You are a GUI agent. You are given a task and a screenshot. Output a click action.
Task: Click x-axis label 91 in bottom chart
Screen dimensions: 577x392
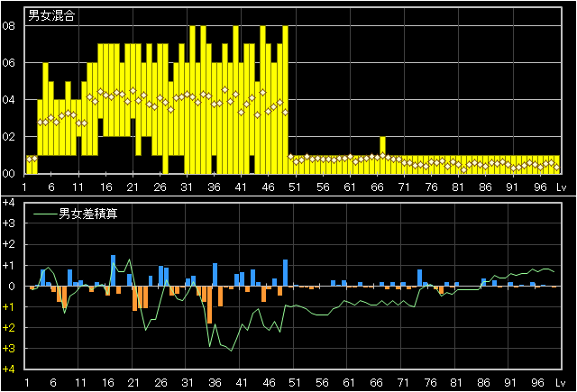click(x=510, y=383)
